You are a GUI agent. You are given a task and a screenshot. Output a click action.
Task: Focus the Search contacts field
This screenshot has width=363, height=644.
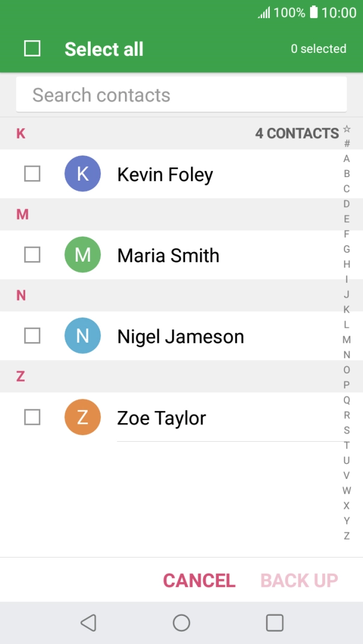181,95
